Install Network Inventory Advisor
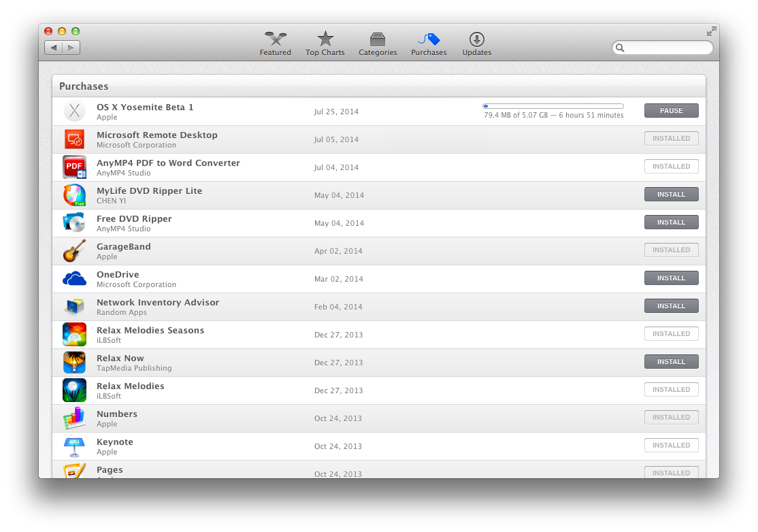 click(x=671, y=306)
